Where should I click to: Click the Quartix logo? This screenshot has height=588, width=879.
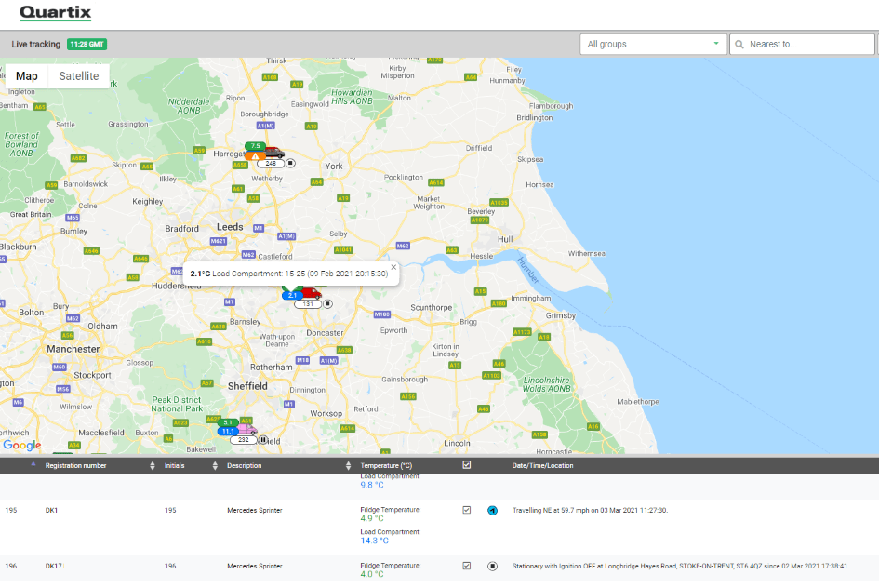coord(55,13)
